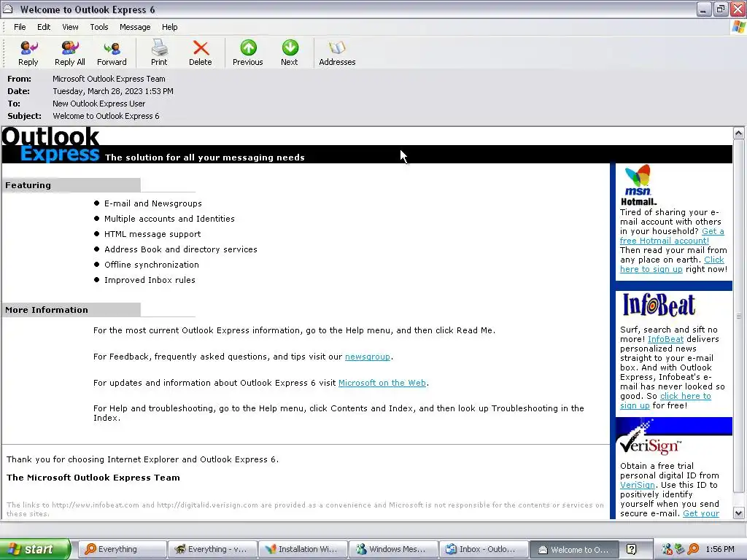This screenshot has width=747, height=560.
Task: Click the Reply All toolbar icon
Action: click(x=69, y=52)
